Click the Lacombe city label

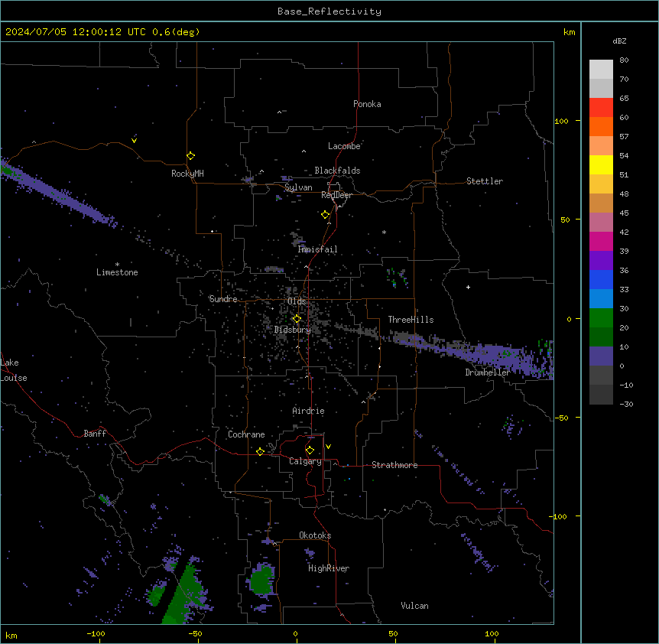point(344,146)
